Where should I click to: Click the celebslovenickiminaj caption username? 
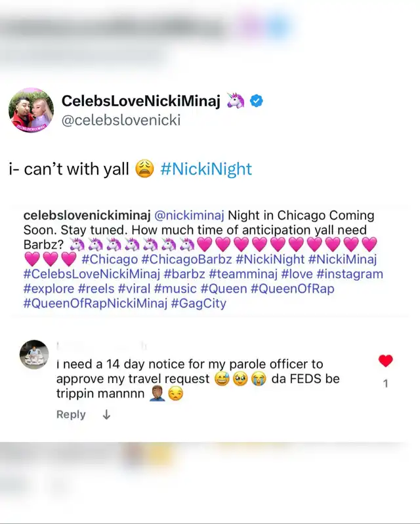pos(87,216)
